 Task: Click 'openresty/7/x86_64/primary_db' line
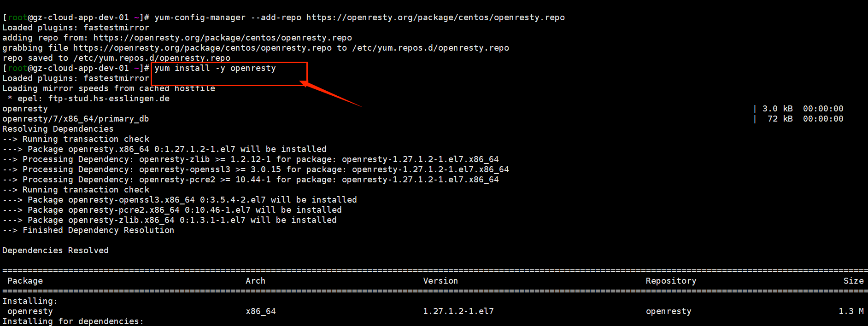pyautogui.click(x=76, y=119)
